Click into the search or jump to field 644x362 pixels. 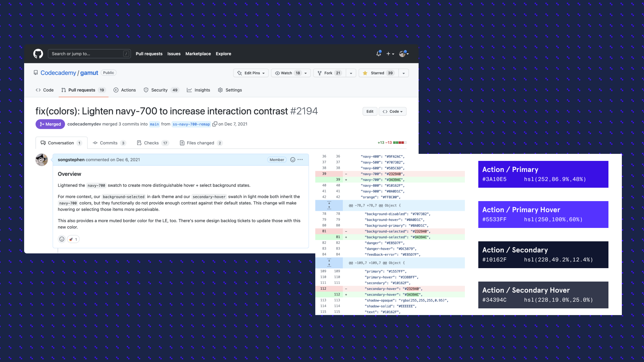(89, 54)
